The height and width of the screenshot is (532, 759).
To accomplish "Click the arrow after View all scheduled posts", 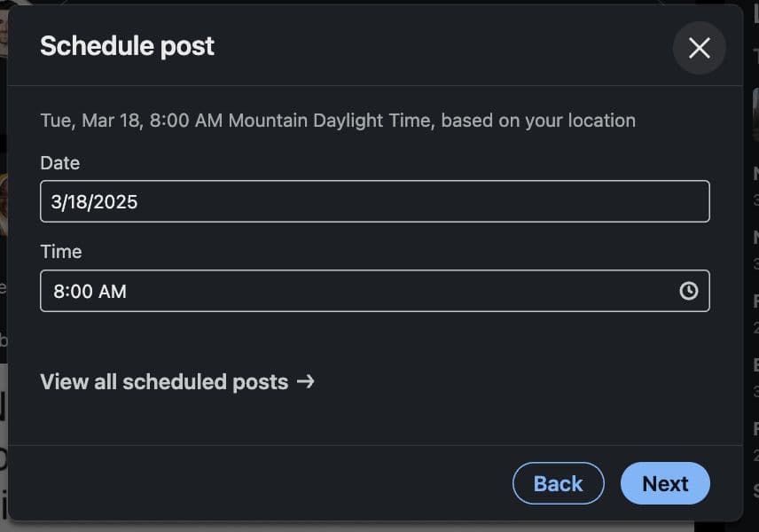I will pos(306,382).
